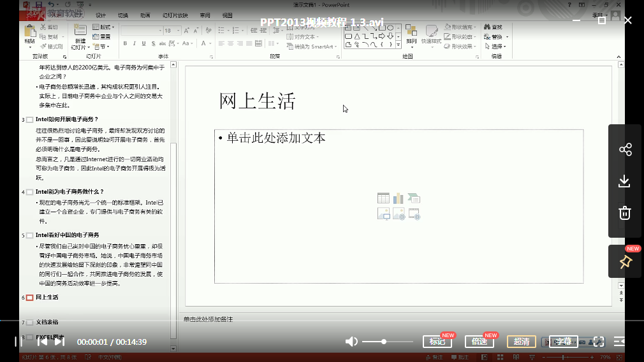Align text left in paragraph group
The image size is (644, 362).
[x=221, y=43]
